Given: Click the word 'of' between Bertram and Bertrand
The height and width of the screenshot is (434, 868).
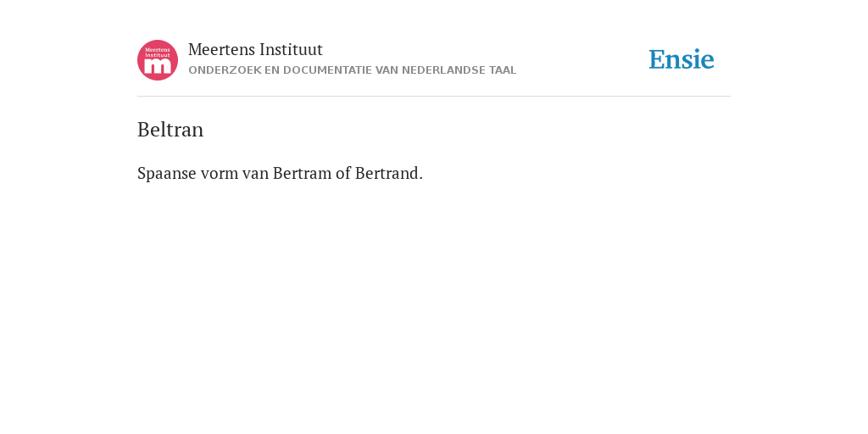Looking at the screenshot, I should (x=343, y=173).
